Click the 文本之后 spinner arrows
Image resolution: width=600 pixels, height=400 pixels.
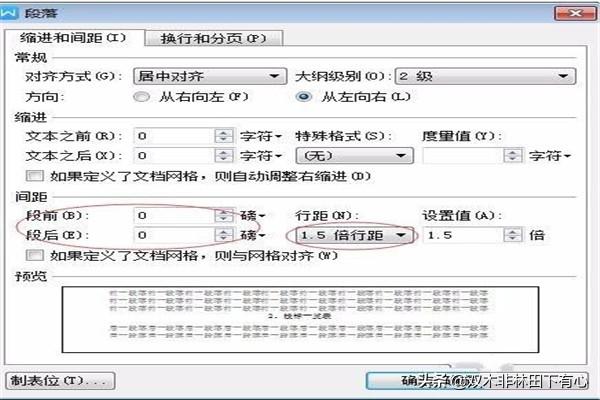(x=223, y=156)
